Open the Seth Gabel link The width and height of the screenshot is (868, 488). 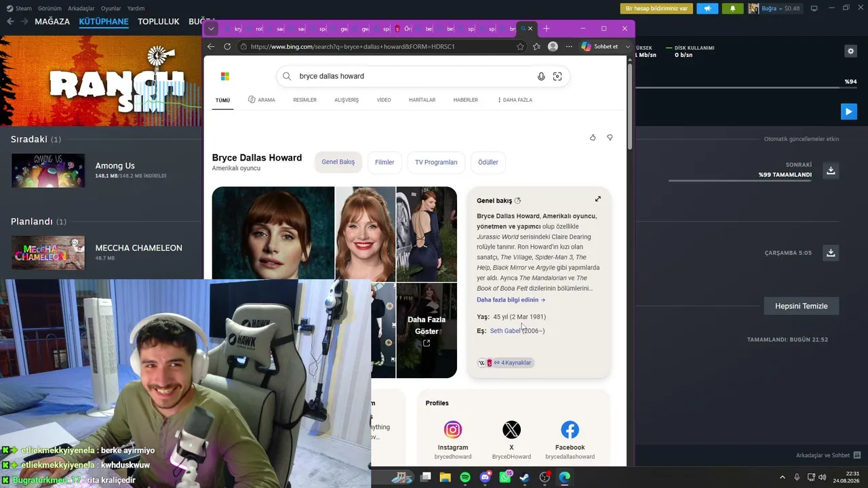[x=505, y=331]
